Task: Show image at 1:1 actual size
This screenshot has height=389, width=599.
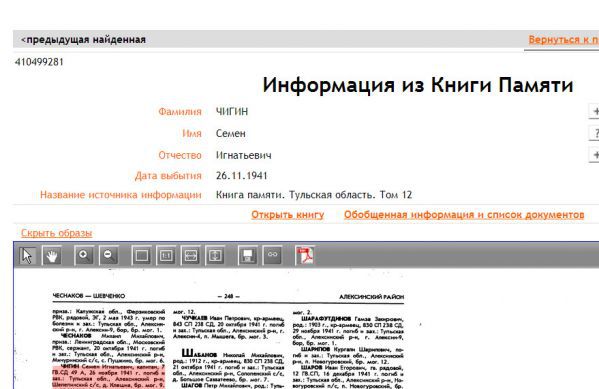Action: click(166, 255)
